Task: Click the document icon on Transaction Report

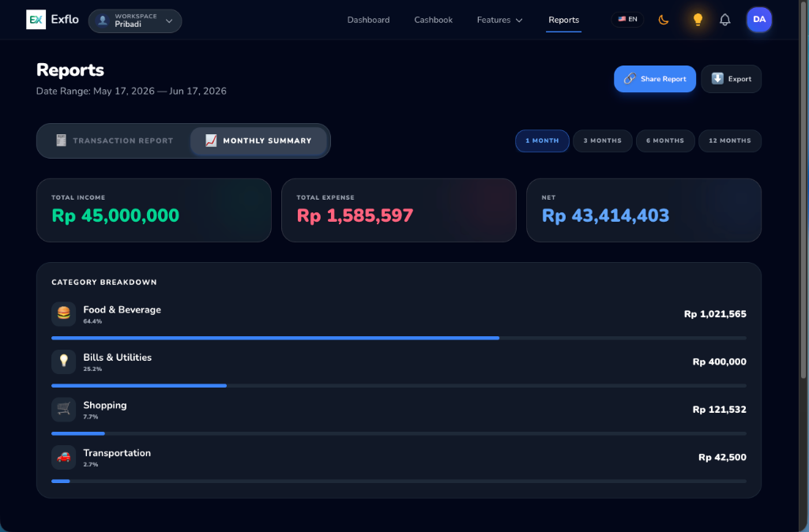Action: coord(61,140)
